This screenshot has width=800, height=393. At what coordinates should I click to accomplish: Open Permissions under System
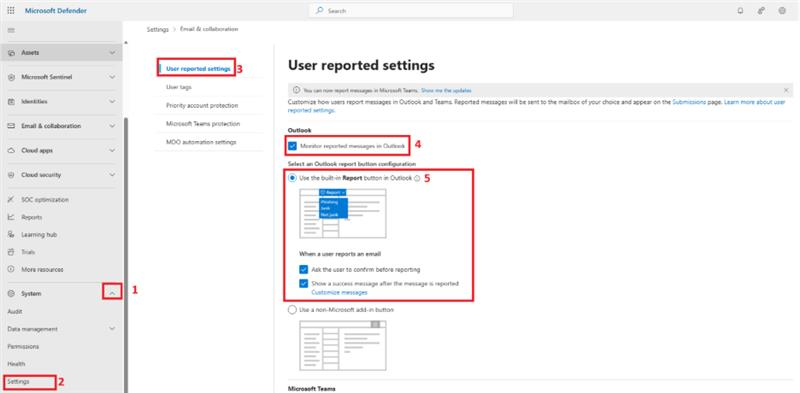[x=23, y=347]
